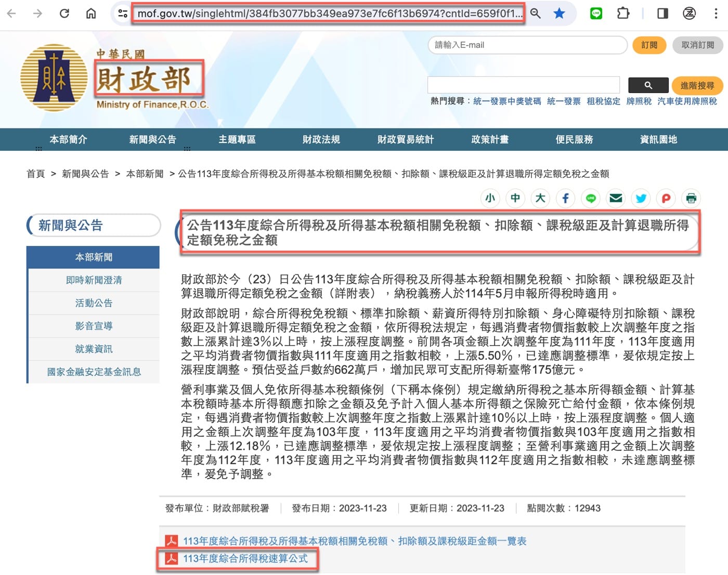The height and width of the screenshot is (575, 728).
Task: Click hot search link 汽車使用牌照稅
Action: 687,101
